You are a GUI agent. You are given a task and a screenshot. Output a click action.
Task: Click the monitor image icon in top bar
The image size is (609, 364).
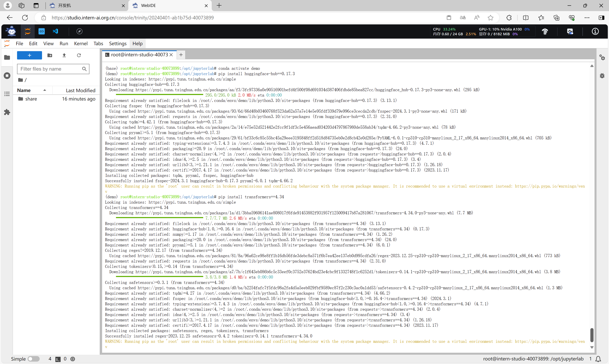(570, 31)
